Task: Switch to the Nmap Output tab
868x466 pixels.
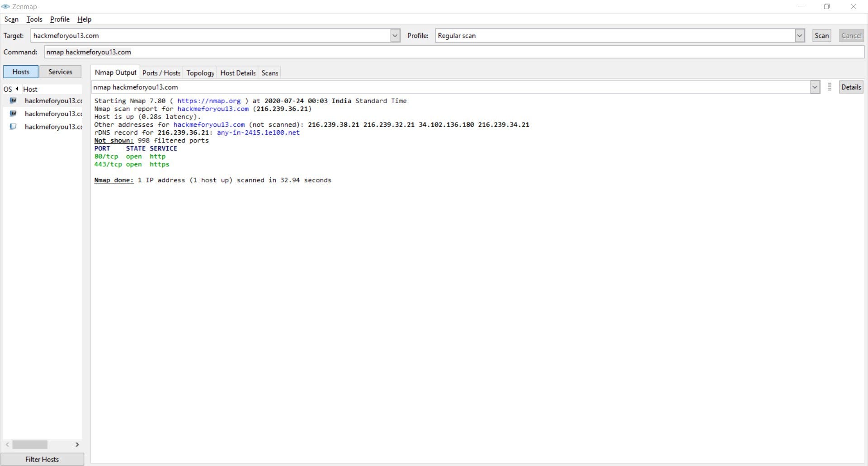Action: 115,72
